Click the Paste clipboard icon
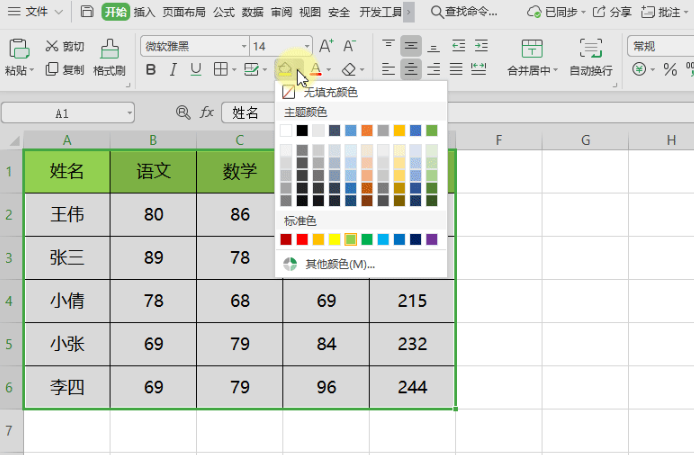 click(19, 49)
